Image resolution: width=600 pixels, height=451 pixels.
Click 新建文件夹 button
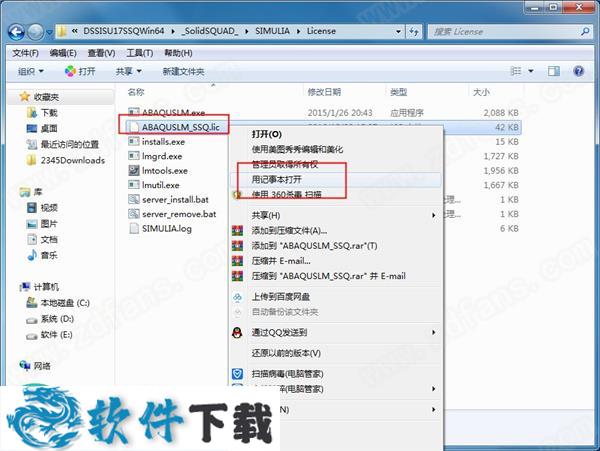(x=183, y=71)
